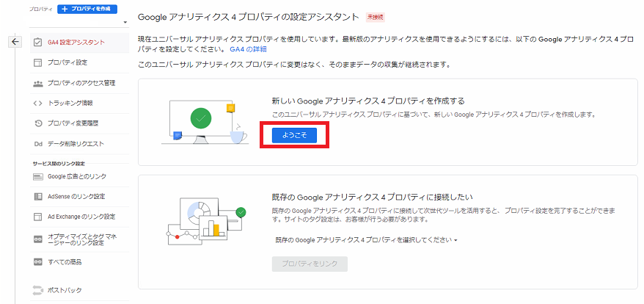Click the プロパティ設定 window icon
This screenshot has height=304, width=644.
38,63
